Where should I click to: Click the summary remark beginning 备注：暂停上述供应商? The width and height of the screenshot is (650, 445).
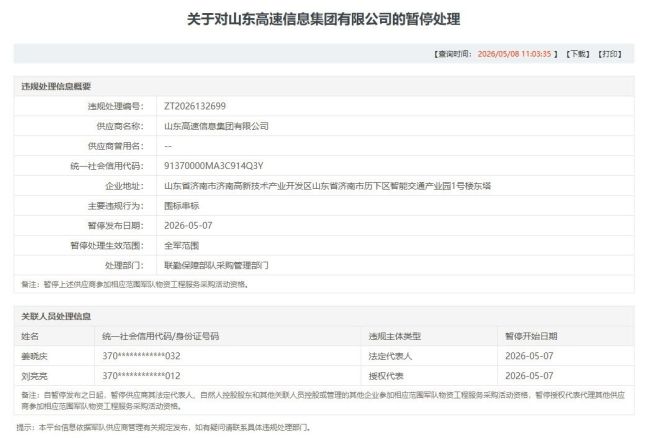point(135,285)
